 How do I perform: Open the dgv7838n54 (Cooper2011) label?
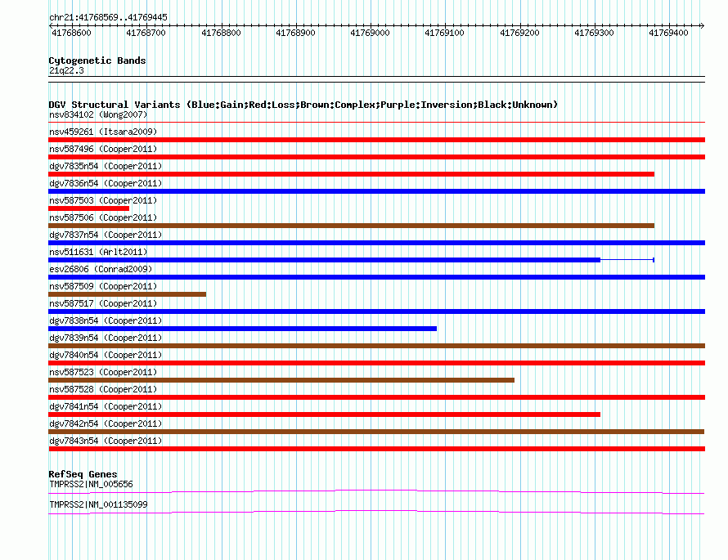(x=106, y=320)
